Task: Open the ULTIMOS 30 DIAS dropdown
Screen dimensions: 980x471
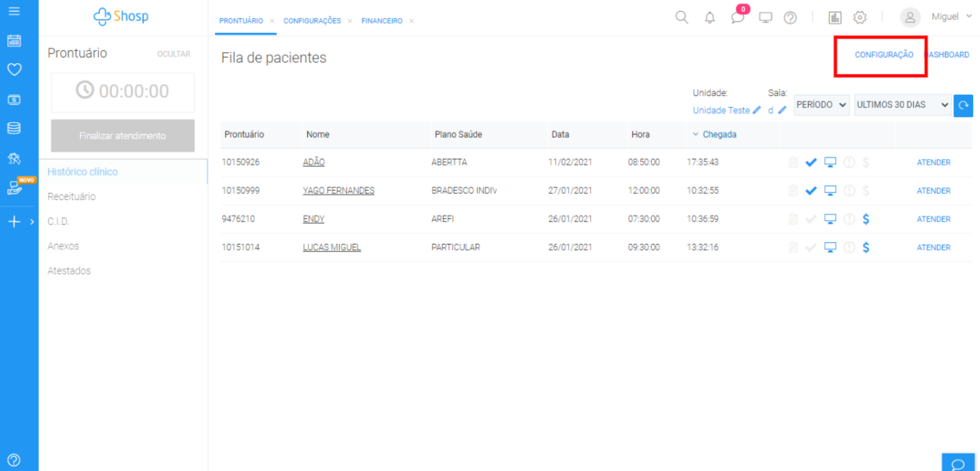Action: 902,105
